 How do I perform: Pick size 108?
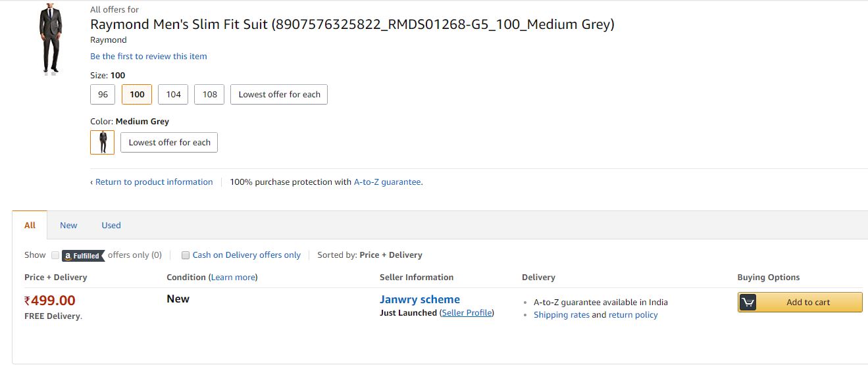click(x=210, y=95)
